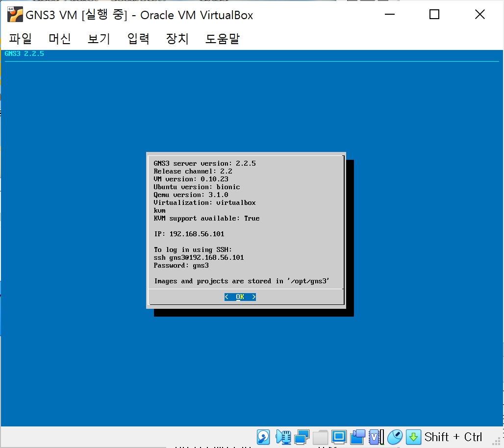
Task: Open the 입력 menu
Action: tap(138, 39)
